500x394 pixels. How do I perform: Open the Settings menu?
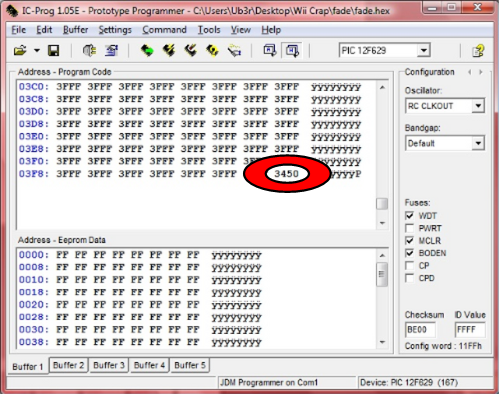115,30
